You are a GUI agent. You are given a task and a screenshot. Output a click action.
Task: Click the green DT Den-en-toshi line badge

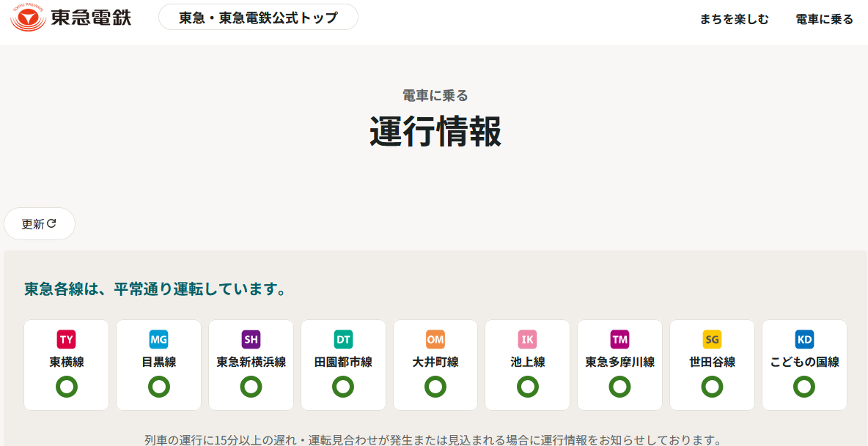pos(343,339)
